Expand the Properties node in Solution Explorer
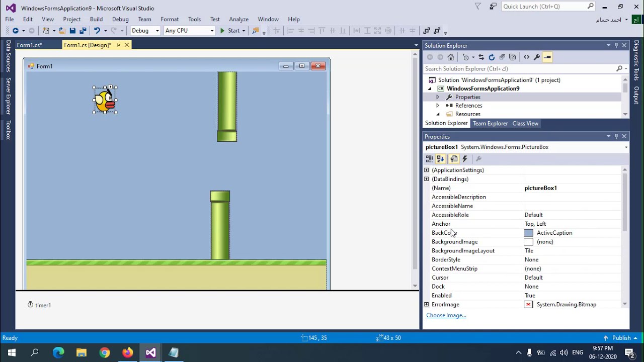 tap(437, 97)
